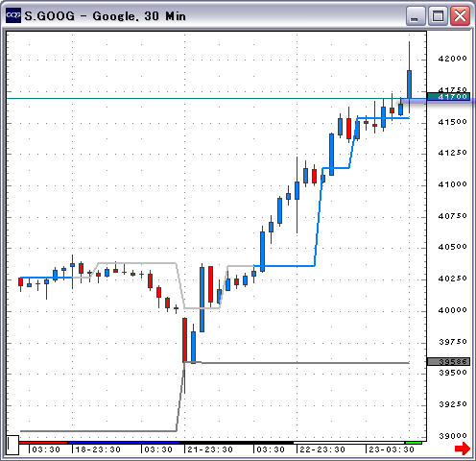Click the 40750 price axis label

click(x=452, y=216)
